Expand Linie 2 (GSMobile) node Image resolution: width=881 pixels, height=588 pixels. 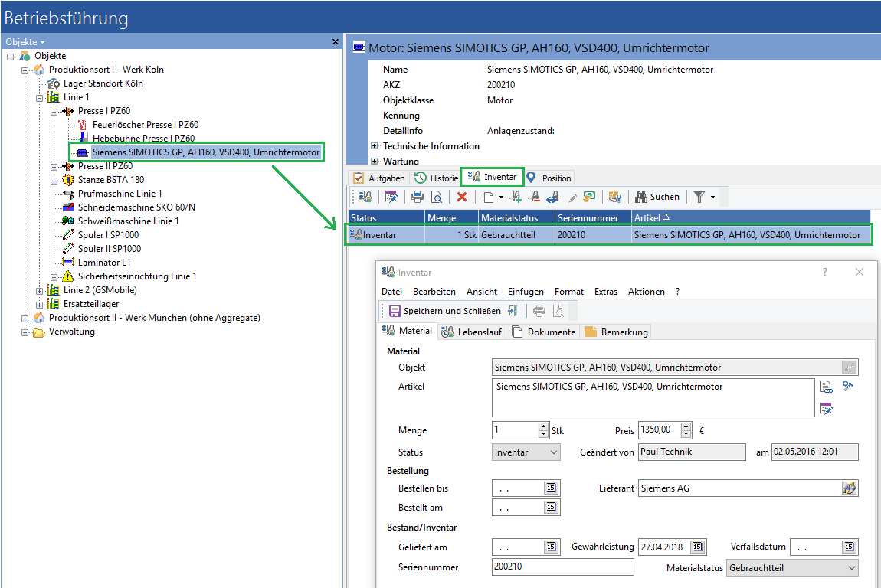coord(39,291)
